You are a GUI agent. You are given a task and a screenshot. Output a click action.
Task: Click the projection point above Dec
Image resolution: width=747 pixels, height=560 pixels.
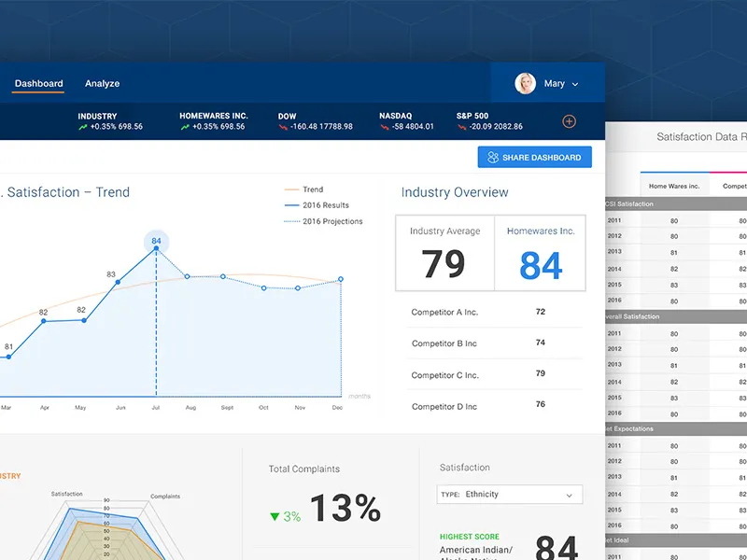pyautogui.click(x=341, y=279)
